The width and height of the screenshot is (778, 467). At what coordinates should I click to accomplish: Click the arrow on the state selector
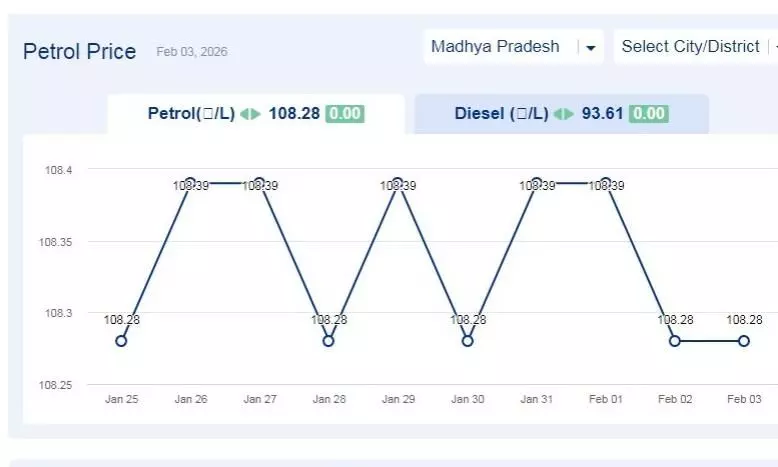pos(590,48)
